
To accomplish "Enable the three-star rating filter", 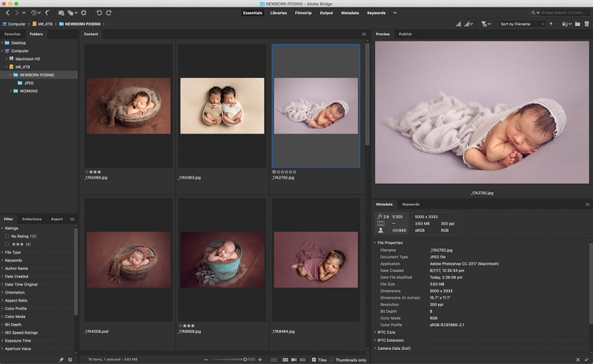I will [7, 244].
